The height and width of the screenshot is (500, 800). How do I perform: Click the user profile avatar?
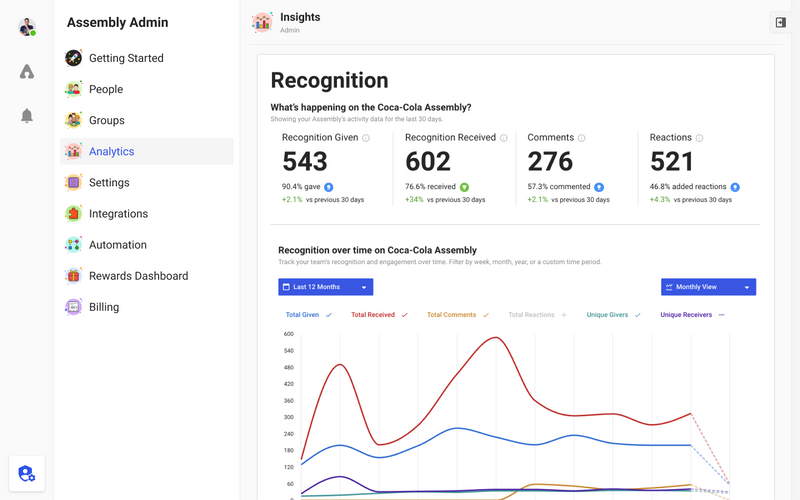click(x=27, y=27)
